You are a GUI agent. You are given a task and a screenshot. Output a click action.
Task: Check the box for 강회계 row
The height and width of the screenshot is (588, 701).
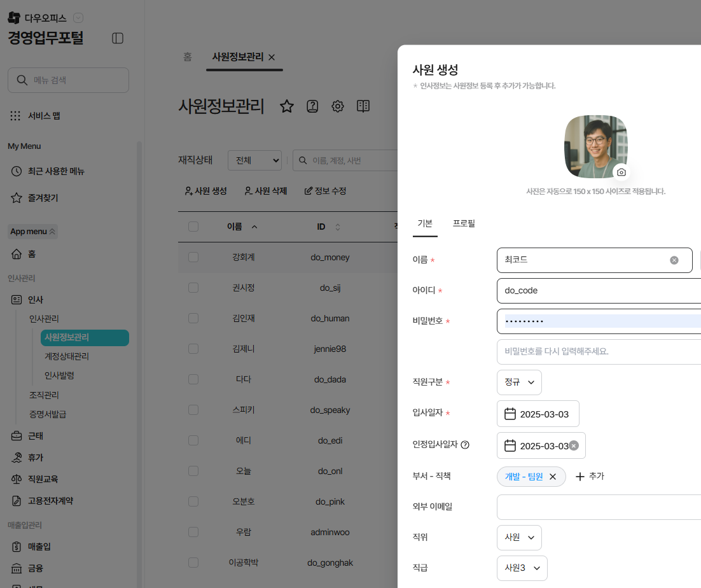193,257
